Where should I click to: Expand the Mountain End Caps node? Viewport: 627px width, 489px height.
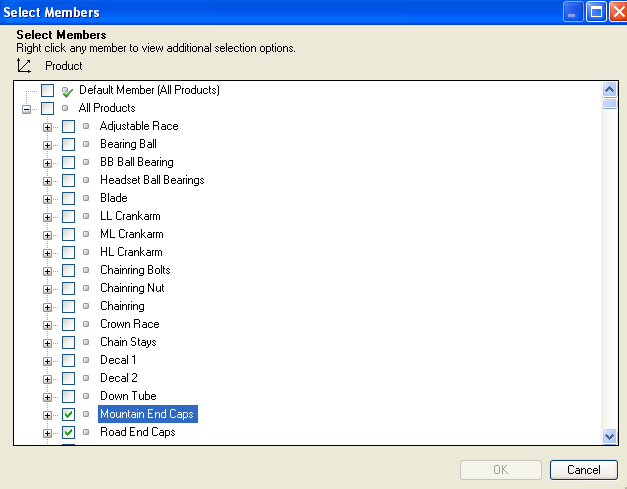point(47,415)
